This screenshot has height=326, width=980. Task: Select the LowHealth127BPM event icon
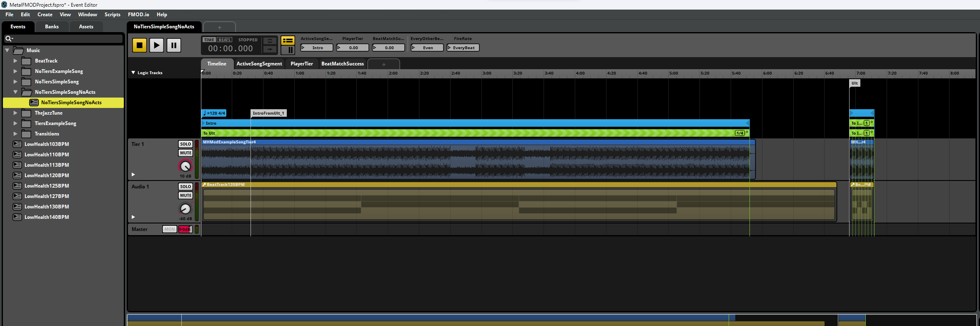click(x=17, y=196)
